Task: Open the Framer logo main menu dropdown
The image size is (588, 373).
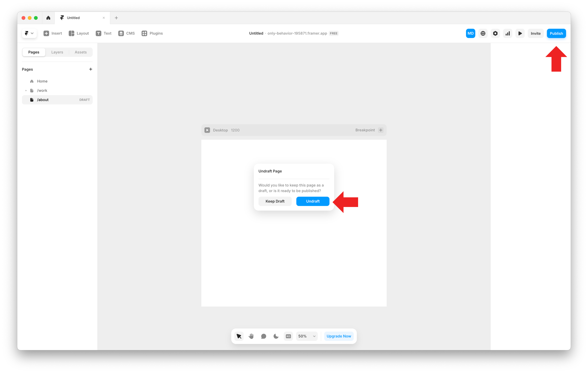Action: pos(29,34)
